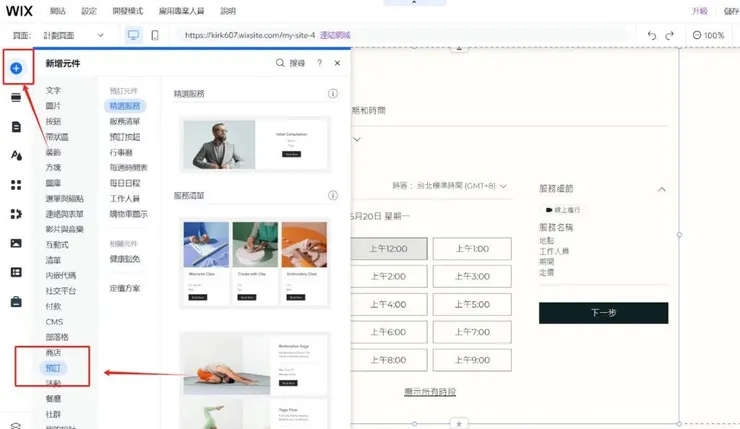This screenshot has width=740, height=429.
Task: Open the 開發模式 menu
Action: (127, 11)
